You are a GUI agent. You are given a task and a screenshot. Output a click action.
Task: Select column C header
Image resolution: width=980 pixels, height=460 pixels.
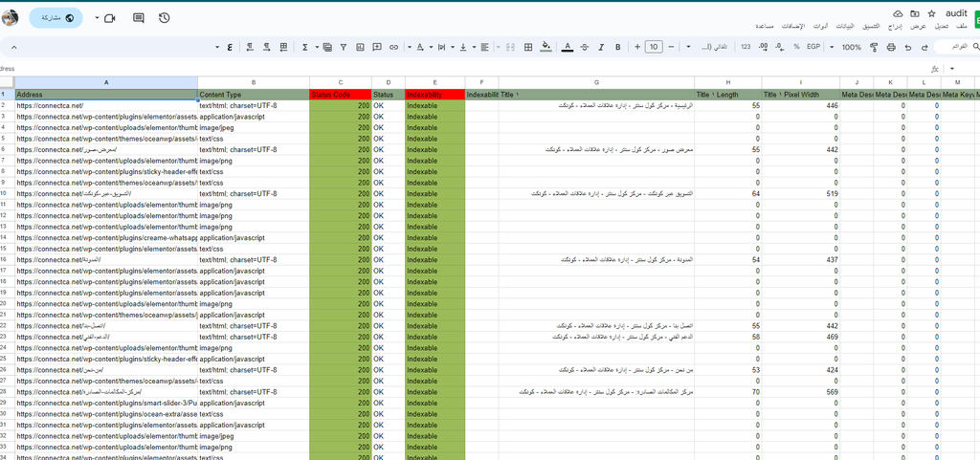[x=341, y=82]
